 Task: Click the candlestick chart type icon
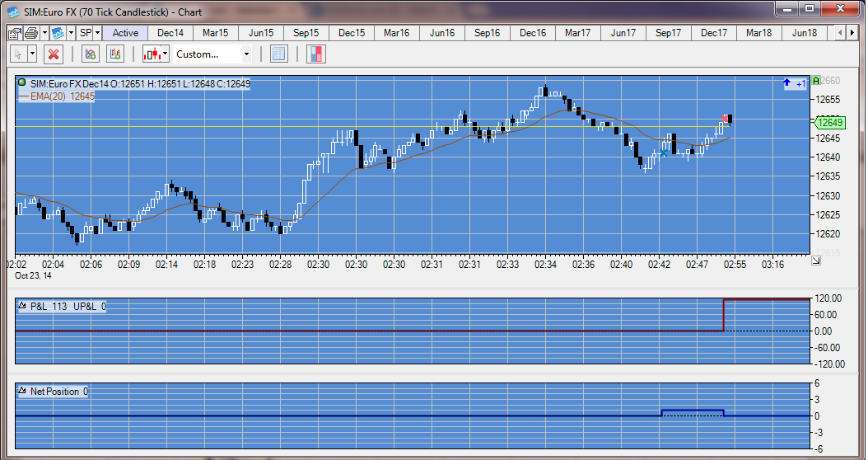pos(152,54)
